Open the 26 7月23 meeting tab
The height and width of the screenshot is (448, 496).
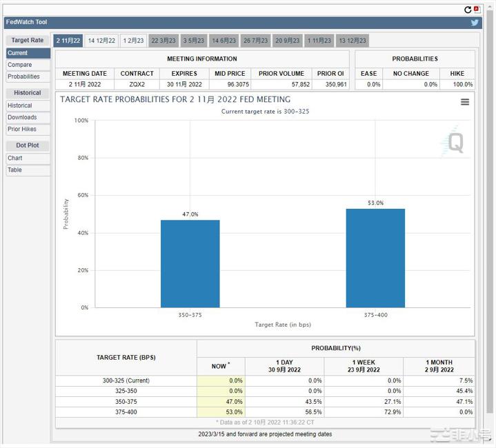coord(255,41)
